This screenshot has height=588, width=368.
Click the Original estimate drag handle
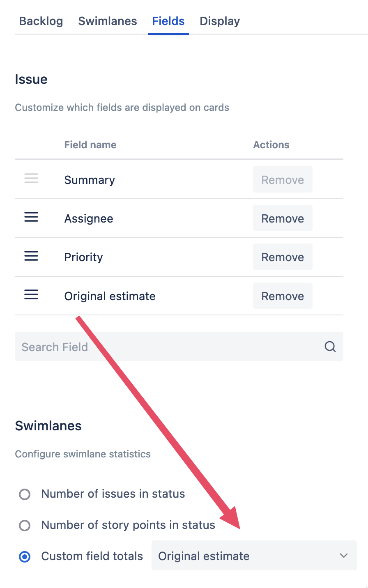(31, 295)
